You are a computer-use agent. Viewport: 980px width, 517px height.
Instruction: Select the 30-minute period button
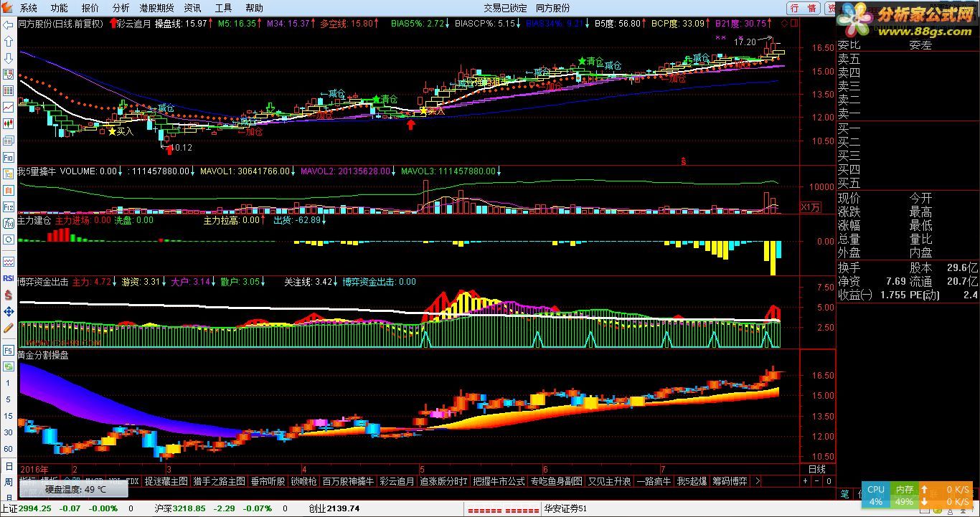9,432
